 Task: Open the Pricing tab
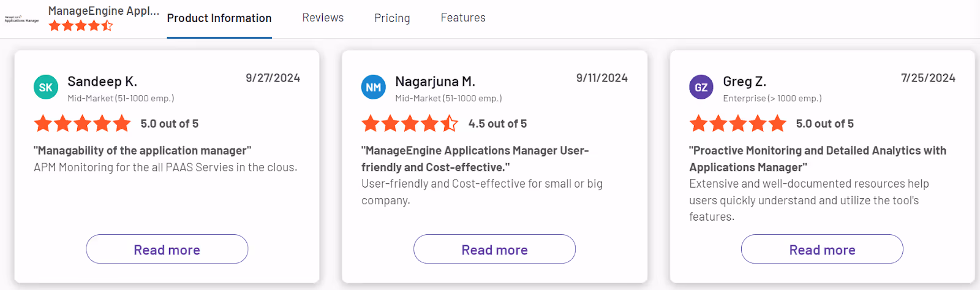[x=392, y=18]
